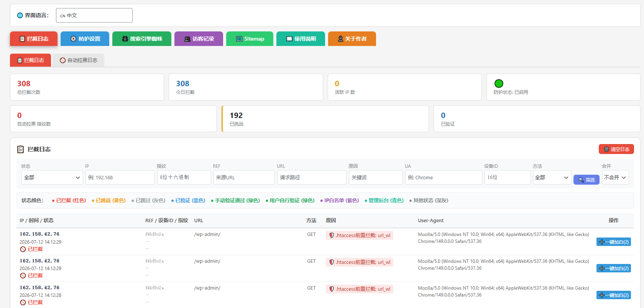Click the 已验证 0 stat card
This screenshot has height=308, width=644.
pos(537,119)
